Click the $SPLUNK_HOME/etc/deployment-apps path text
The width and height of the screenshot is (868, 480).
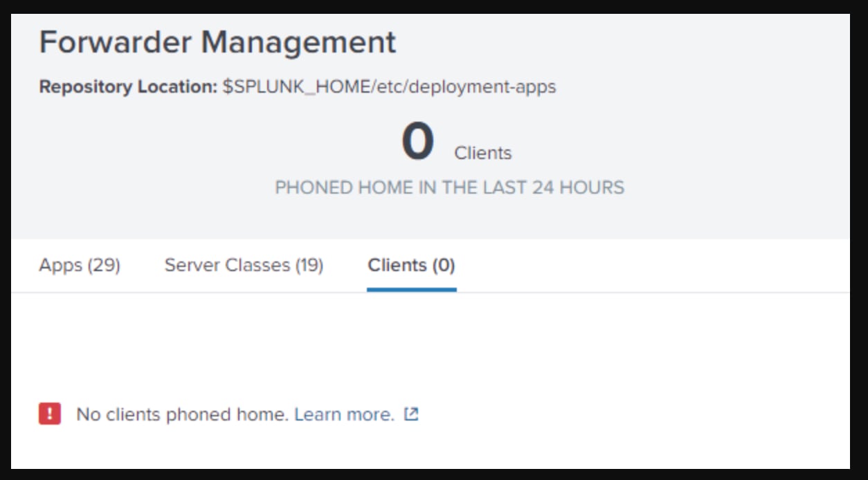(x=389, y=87)
